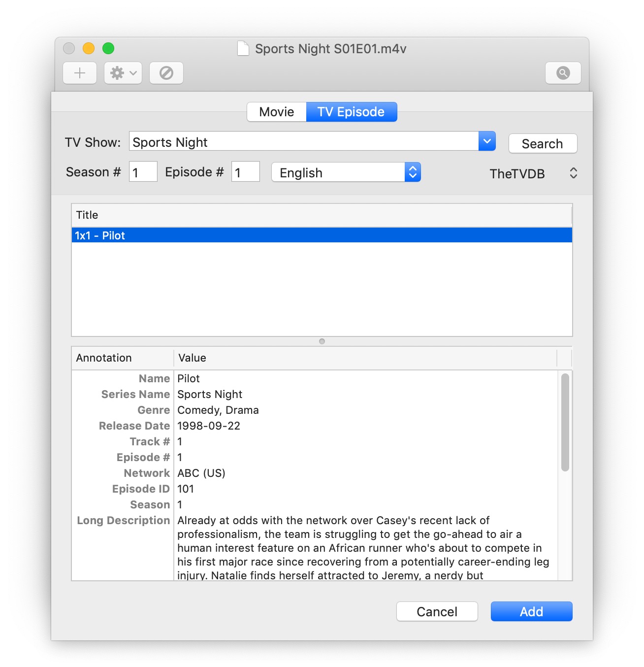644x667 pixels.
Task: Click the TV Show name field
Action: [x=304, y=141]
